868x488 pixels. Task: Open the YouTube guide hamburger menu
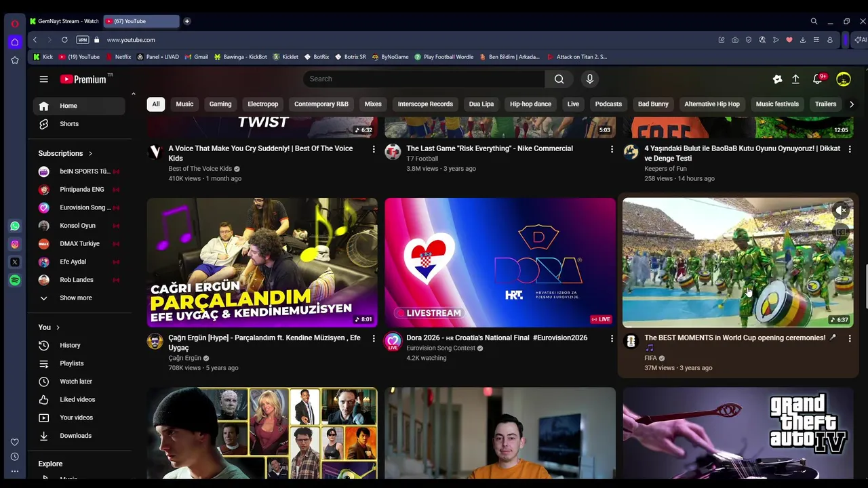(43, 79)
